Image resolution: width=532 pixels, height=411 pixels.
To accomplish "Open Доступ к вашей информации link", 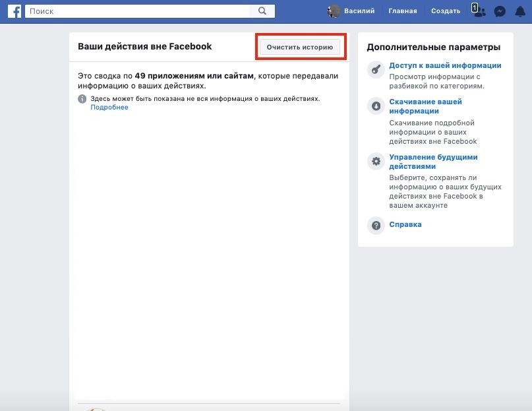I will click(x=445, y=65).
